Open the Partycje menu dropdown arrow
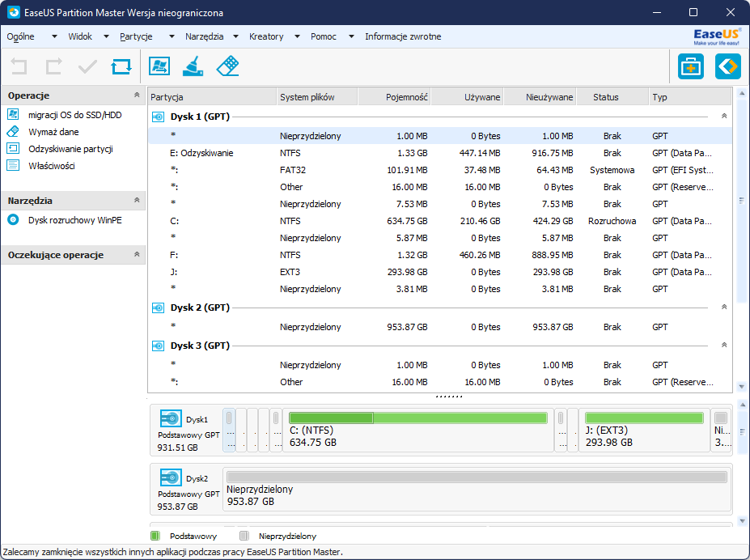Screen dimensions: 750x560 click(x=172, y=36)
